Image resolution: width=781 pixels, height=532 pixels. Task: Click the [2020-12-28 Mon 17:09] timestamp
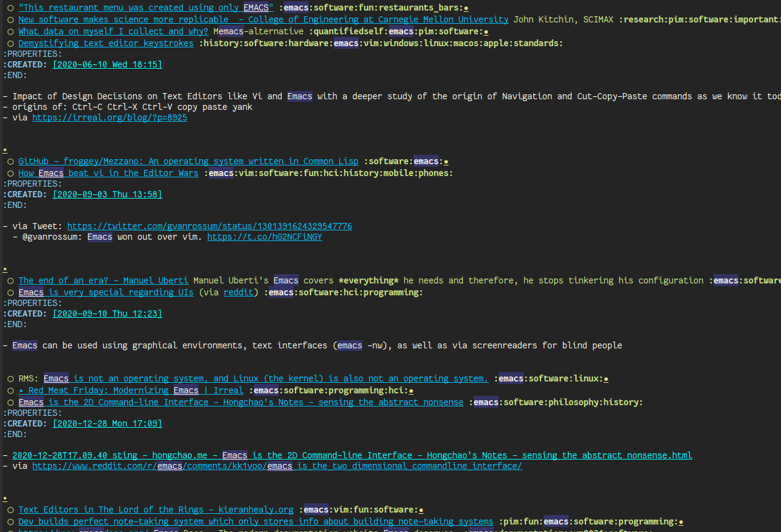point(107,423)
